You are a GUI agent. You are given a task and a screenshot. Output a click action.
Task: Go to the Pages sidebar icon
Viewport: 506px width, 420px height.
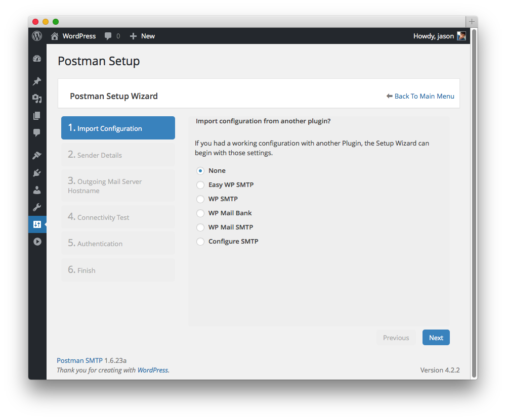click(37, 116)
